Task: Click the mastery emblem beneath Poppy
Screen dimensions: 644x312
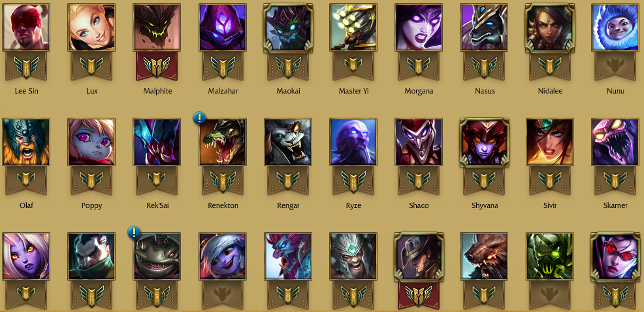Action: coord(91,181)
